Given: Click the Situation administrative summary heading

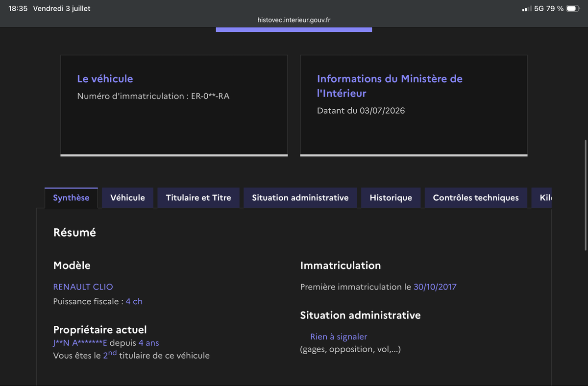Looking at the screenshot, I should (361, 315).
